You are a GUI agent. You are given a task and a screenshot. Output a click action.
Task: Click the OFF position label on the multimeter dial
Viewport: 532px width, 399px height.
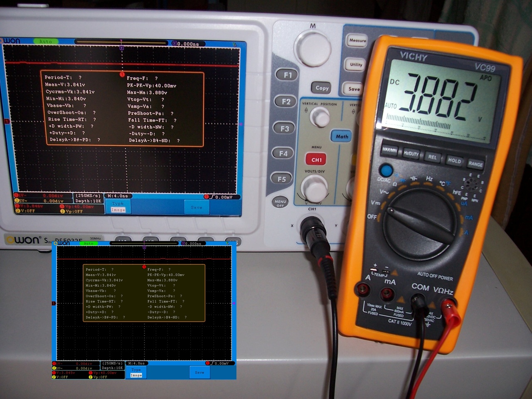coord(372,217)
